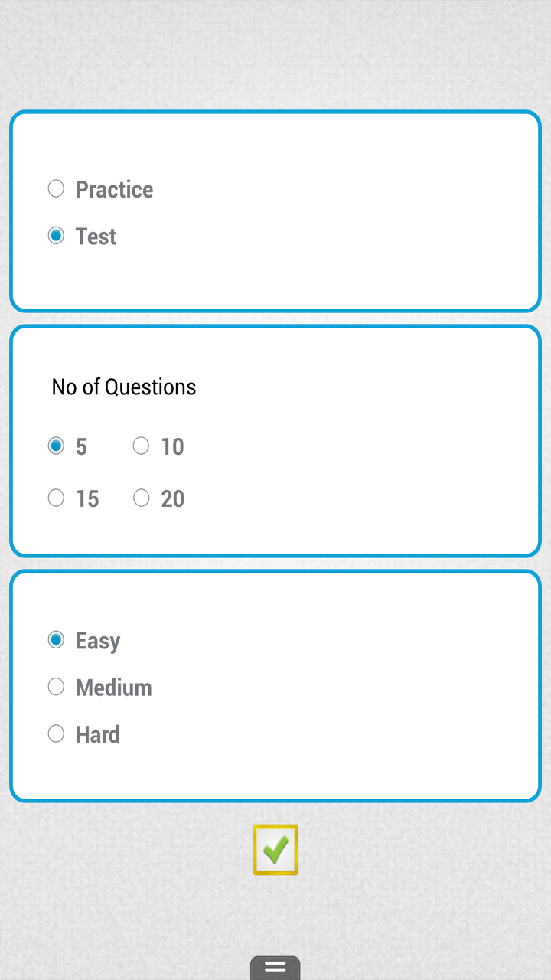
Task: Pick 20 questions
Action: point(141,497)
